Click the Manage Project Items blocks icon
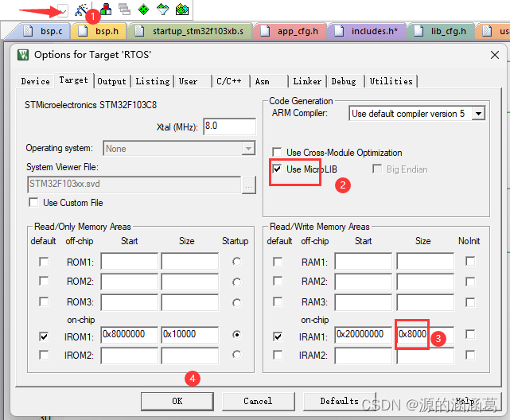Screen dimensions: 510x420 click(x=106, y=10)
